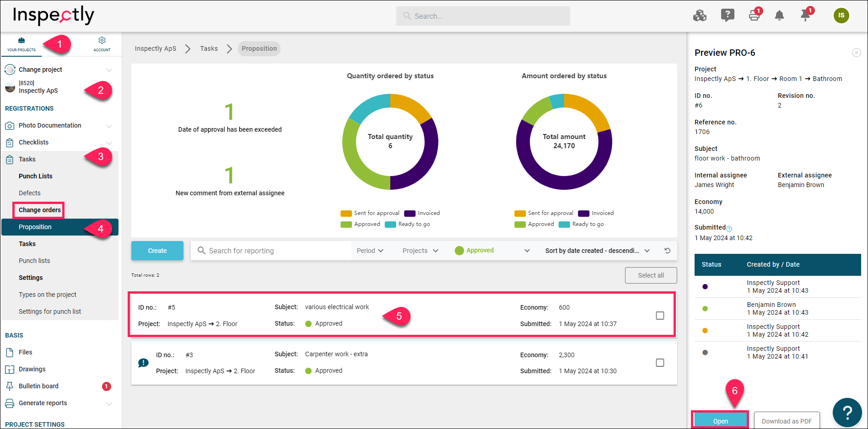Image resolution: width=868 pixels, height=429 pixels.
Task: Click the Drawings blueprint icon
Action: tap(10, 370)
